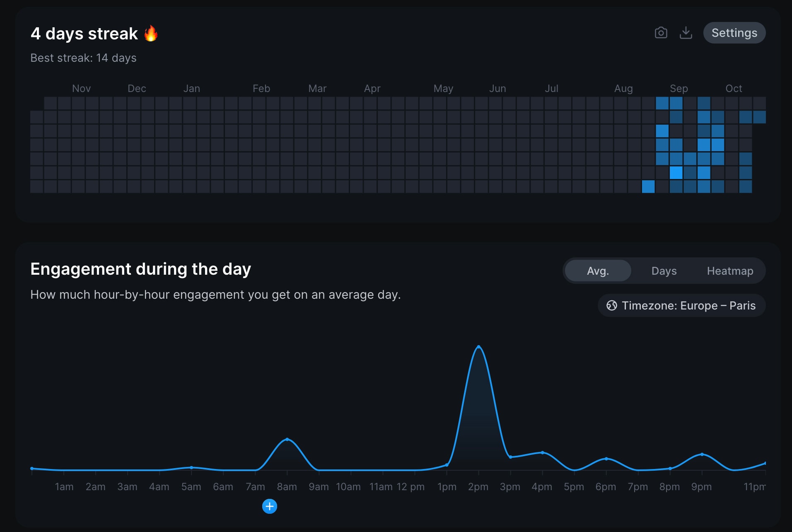Click the data point above the 5am label

[x=191, y=467]
